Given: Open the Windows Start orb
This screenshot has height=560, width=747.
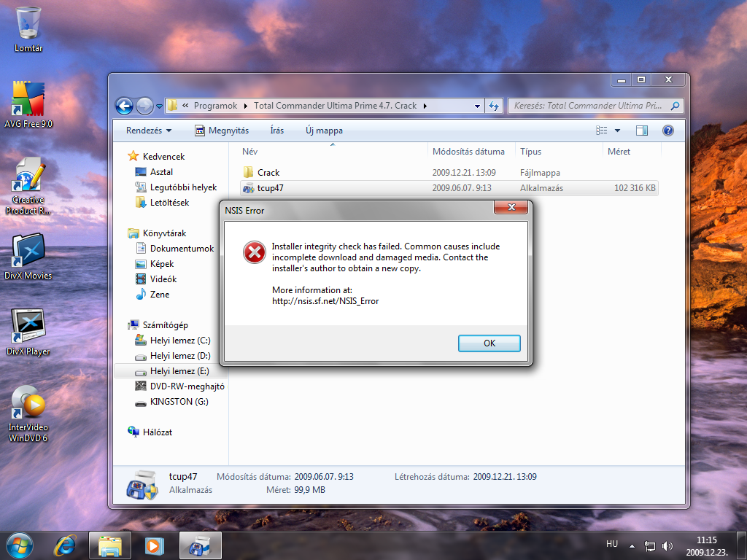Looking at the screenshot, I should (20, 545).
